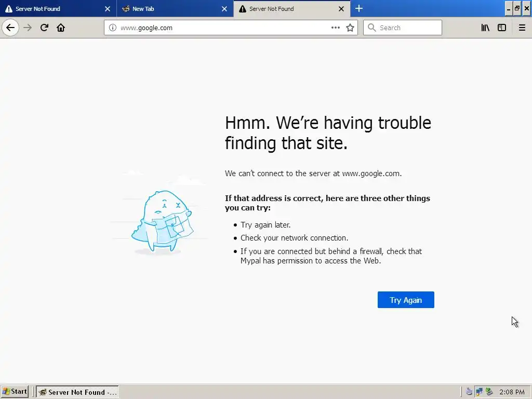Click 'Try again later.' bullet text
Image resolution: width=532 pixels, height=399 pixels.
pos(265,225)
